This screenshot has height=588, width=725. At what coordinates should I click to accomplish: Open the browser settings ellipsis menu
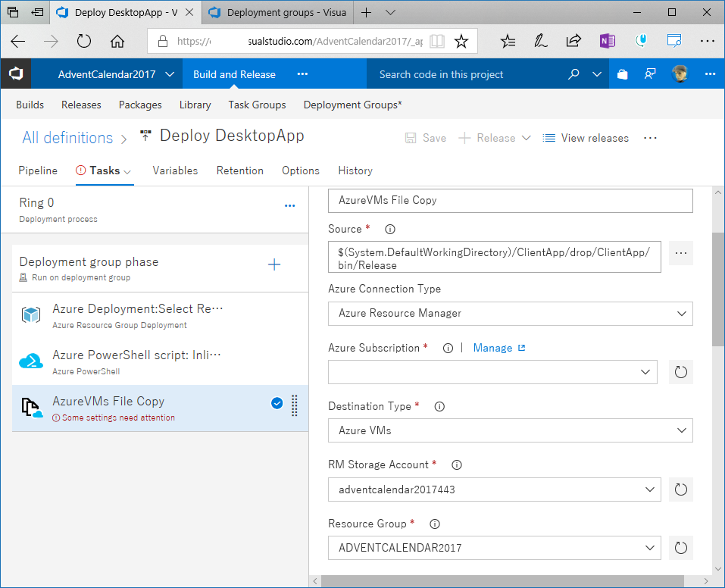pyautogui.click(x=708, y=41)
